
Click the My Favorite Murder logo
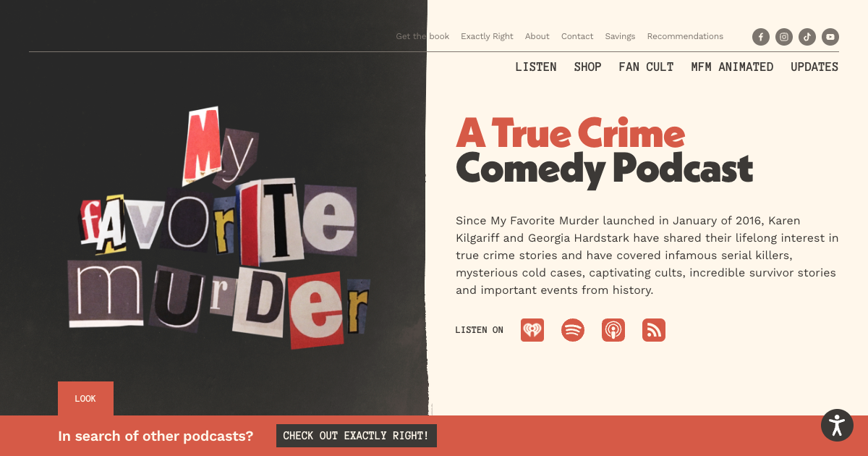click(x=218, y=228)
